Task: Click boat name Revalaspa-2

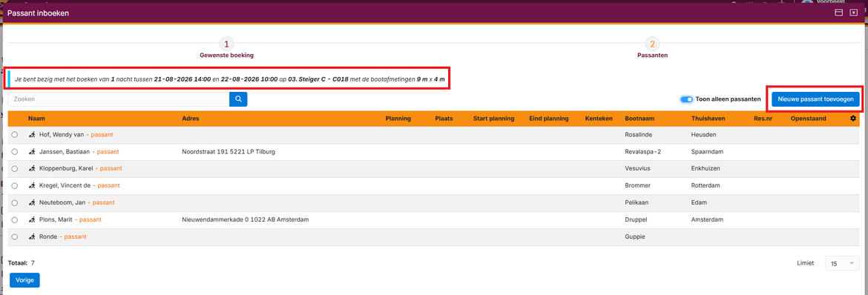Action: click(642, 152)
